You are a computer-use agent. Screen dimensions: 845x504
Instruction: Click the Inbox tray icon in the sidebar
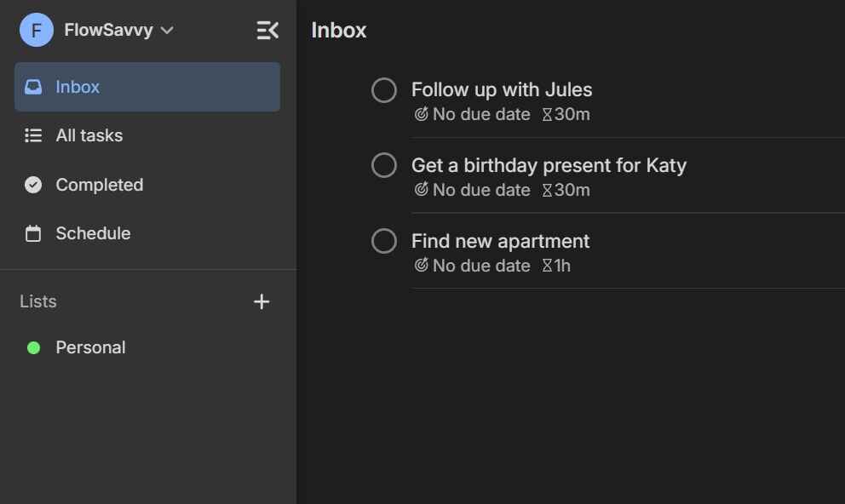point(32,86)
